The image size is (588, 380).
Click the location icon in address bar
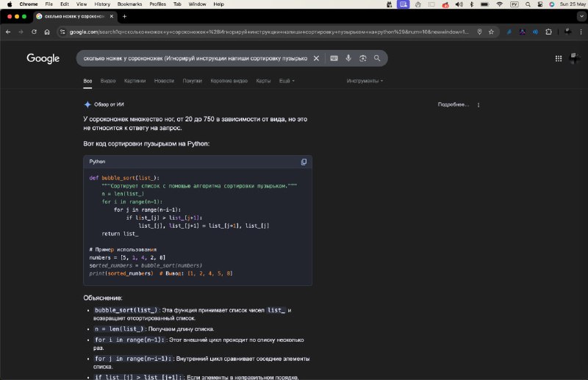479,32
